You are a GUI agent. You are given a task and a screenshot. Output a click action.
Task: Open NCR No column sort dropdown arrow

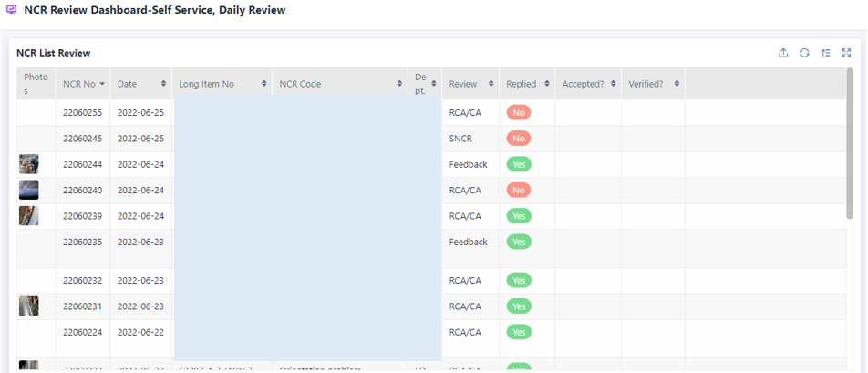tap(102, 84)
